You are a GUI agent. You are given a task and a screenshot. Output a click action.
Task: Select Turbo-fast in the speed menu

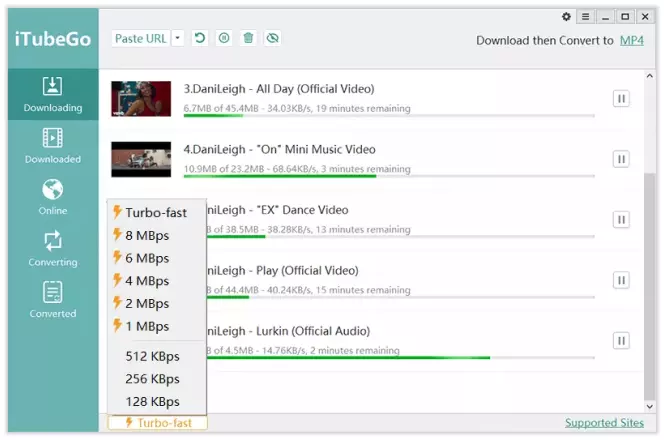point(157,213)
